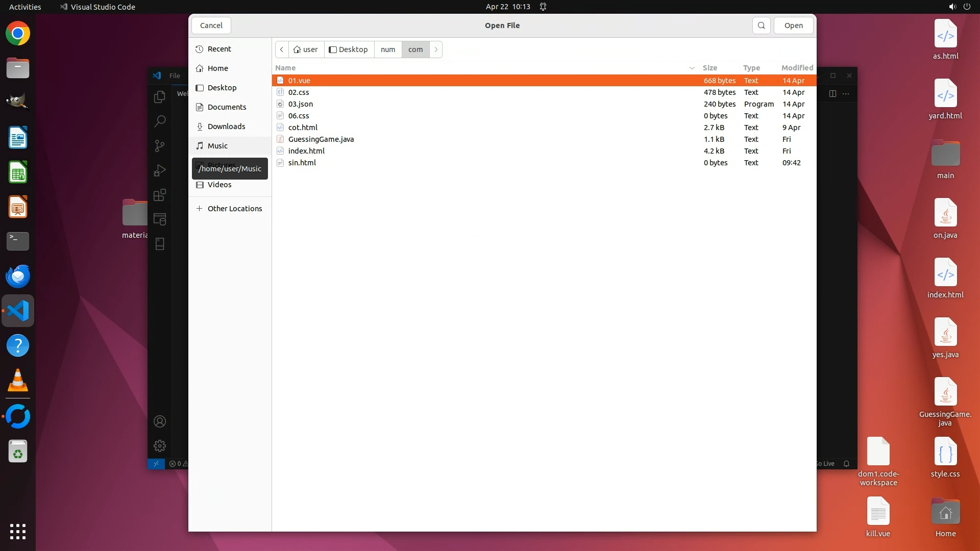Sort the file list by the Size column
980x551 pixels.
pos(709,68)
